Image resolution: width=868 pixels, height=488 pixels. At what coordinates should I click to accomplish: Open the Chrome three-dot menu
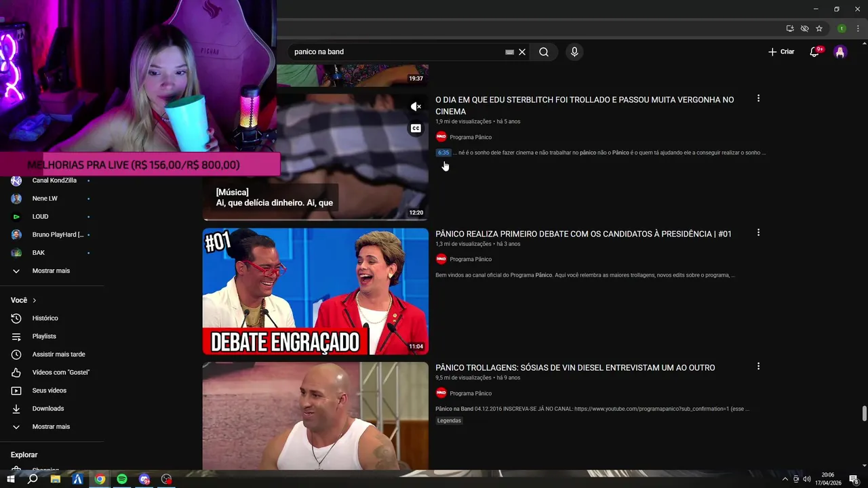click(858, 28)
